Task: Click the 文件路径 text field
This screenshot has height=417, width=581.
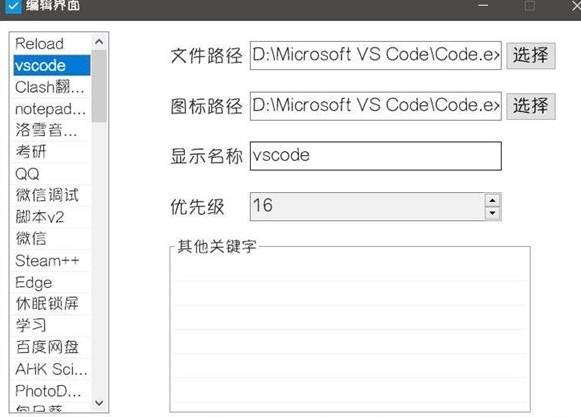Action: coord(376,55)
